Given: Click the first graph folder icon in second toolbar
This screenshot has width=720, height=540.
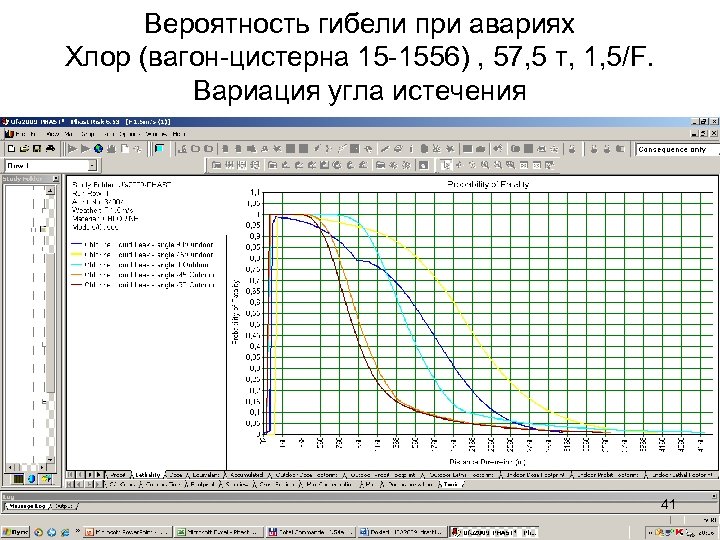Looking at the screenshot, I should (x=216, y=165).
